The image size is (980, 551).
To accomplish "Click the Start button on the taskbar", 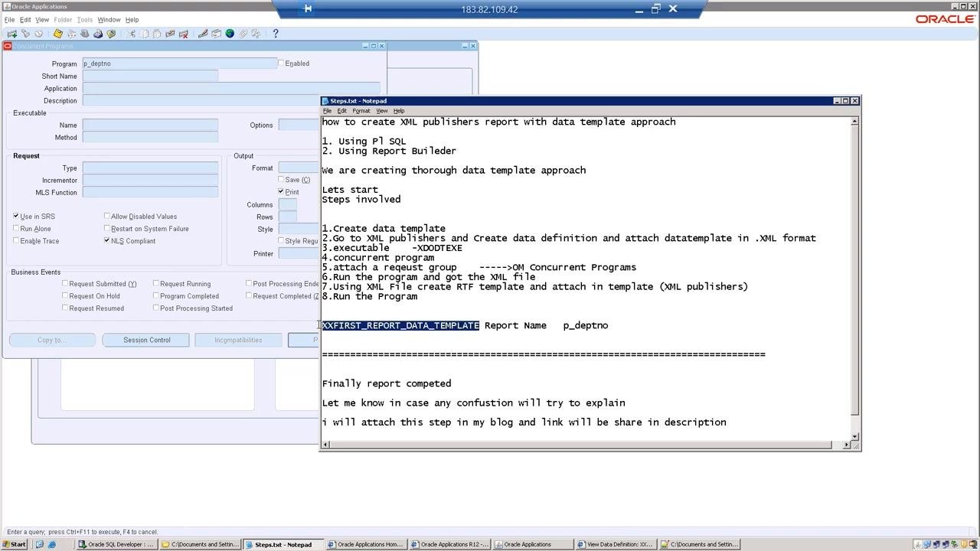I will click(14, 545).
